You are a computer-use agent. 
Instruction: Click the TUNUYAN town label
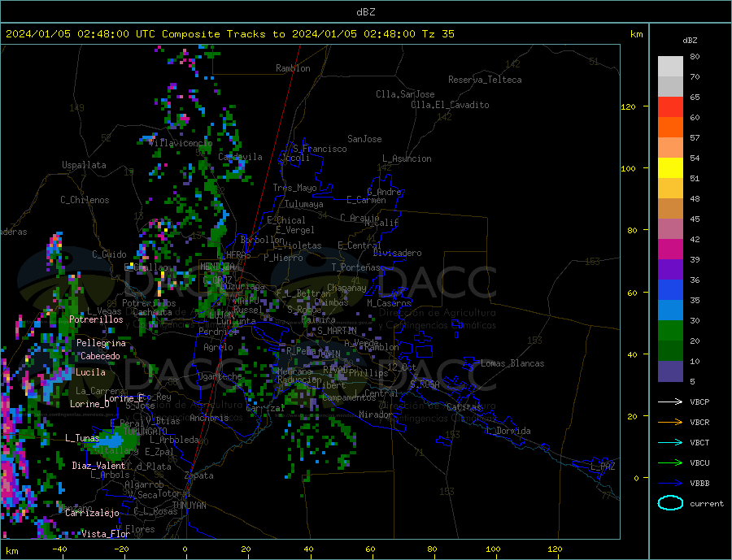coord(189,506)
